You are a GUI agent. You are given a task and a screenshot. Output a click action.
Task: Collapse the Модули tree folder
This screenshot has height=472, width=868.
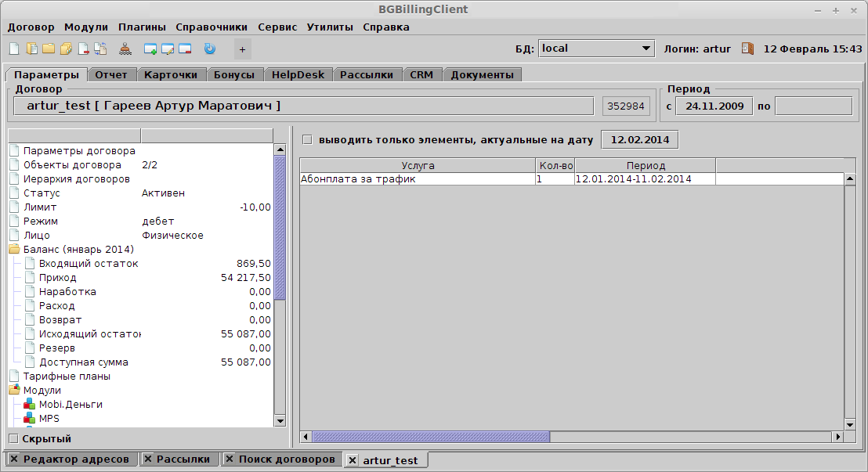coord(14,391)
